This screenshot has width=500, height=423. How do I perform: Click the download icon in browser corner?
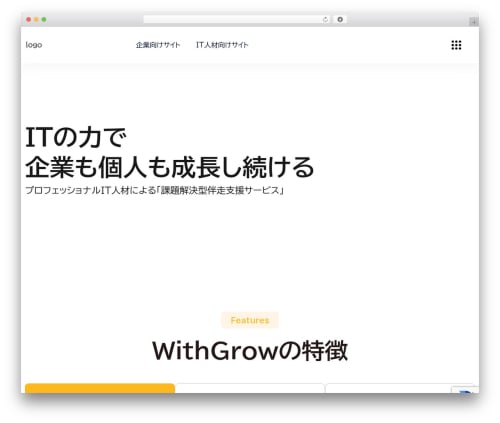pos(473,21)
